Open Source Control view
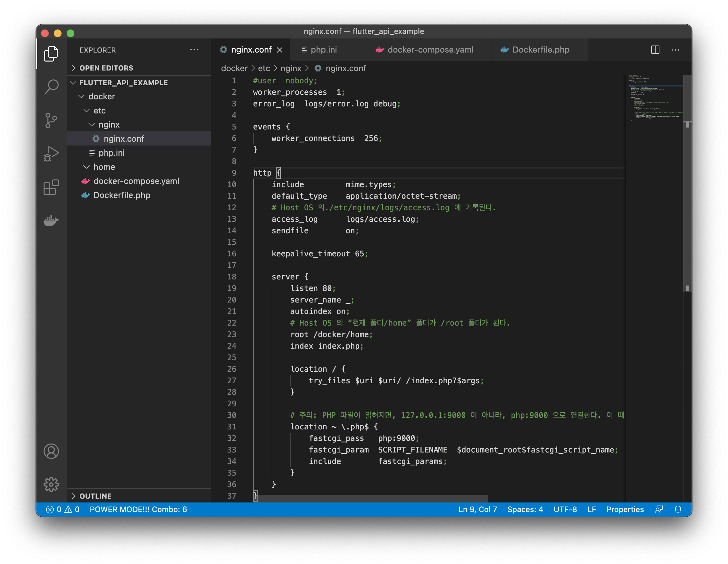The image size is (728, 564). pos(51,120)
